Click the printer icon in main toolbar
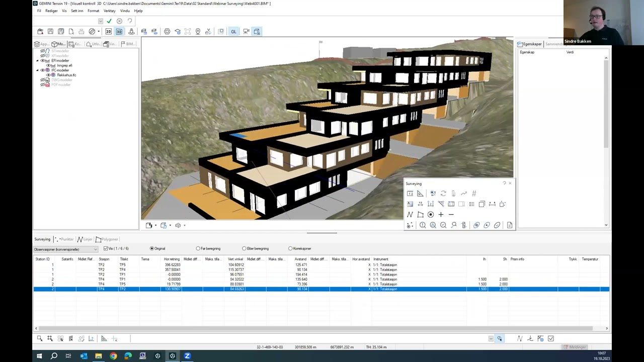The width and height of the screenshot is (644, 362). point(82,31)
